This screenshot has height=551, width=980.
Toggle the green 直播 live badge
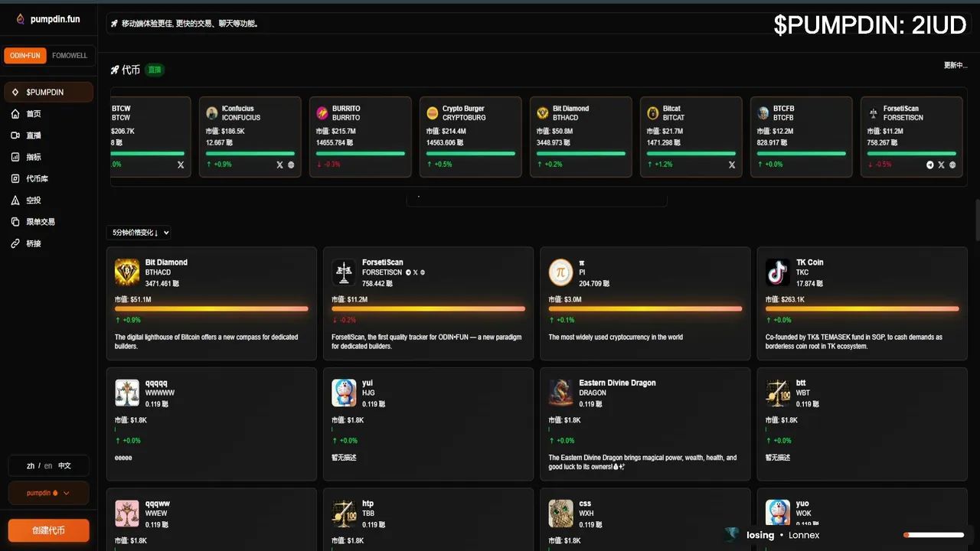[155, 70]
